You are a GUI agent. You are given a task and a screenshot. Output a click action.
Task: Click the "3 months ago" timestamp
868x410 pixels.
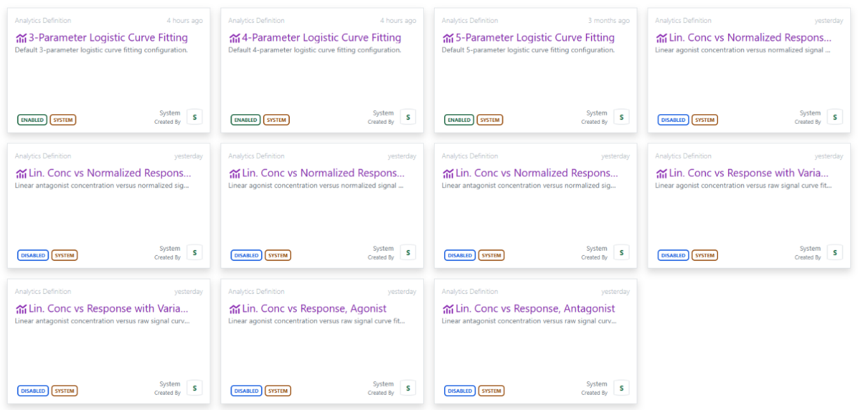609,21
